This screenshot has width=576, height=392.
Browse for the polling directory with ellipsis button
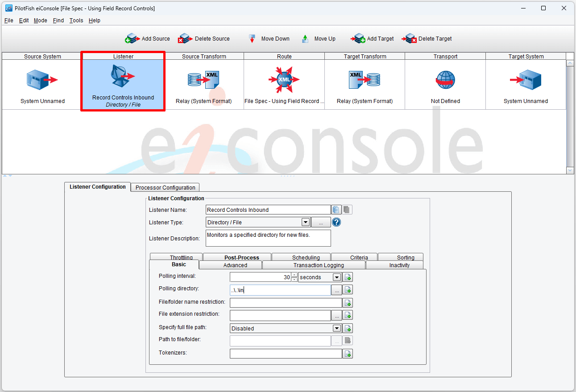click(x=336, y=290)
